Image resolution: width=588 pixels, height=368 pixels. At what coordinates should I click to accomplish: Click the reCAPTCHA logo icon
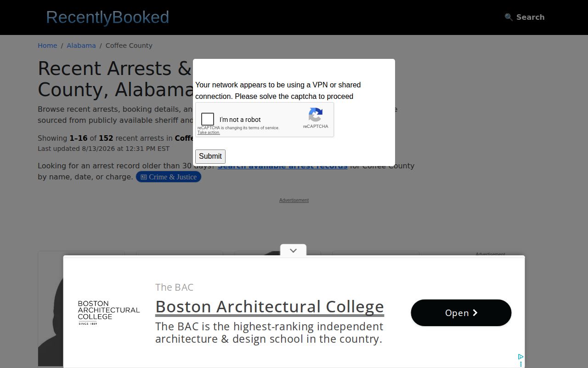[x=316, y=115]
